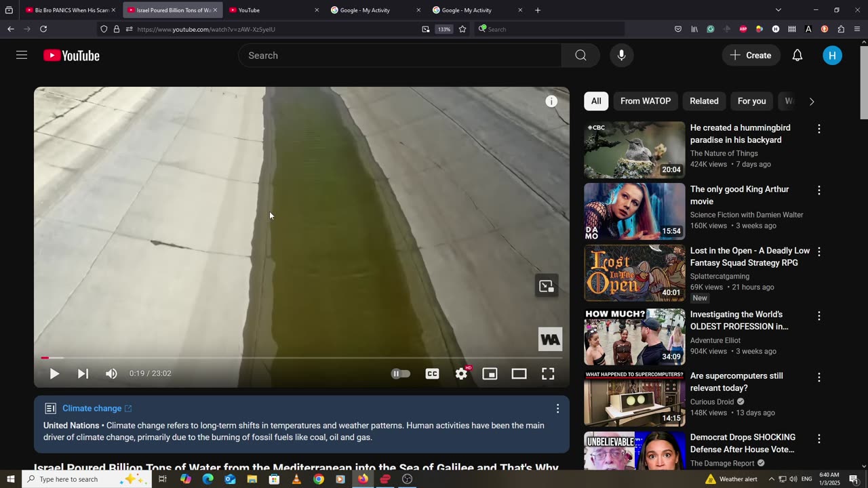Open the Firefox application menu
The height and width of the screenshot is (488, 868).
tap(857, 29)
